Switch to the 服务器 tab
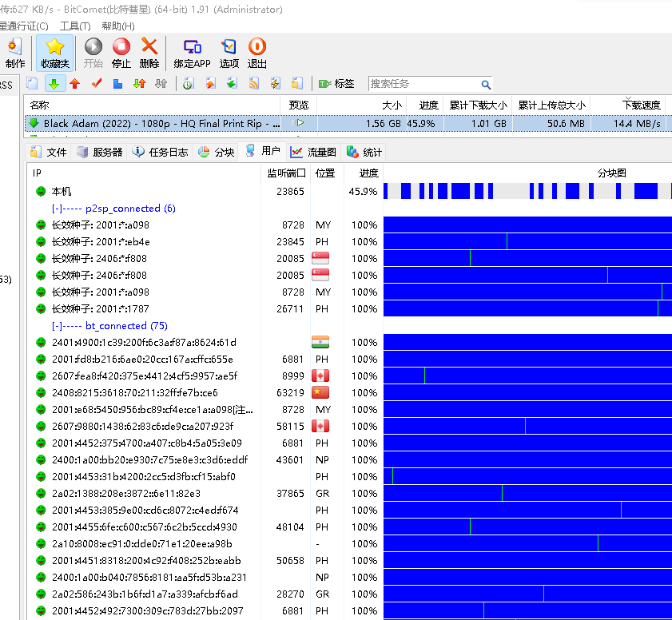 pyautogui.click(x=100, y=152)
